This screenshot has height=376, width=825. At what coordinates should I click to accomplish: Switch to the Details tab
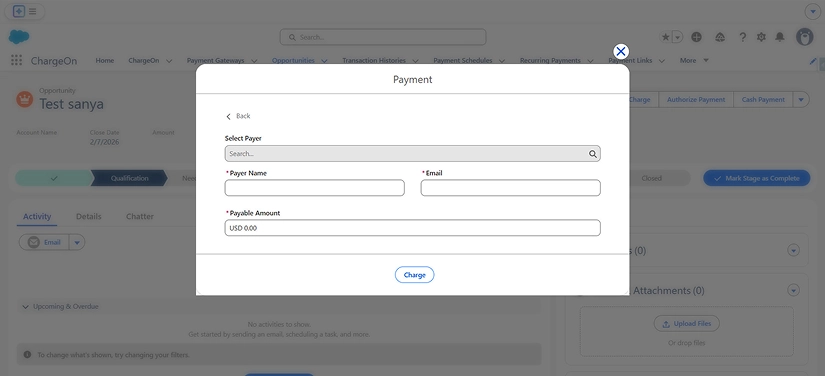[88, 216]
